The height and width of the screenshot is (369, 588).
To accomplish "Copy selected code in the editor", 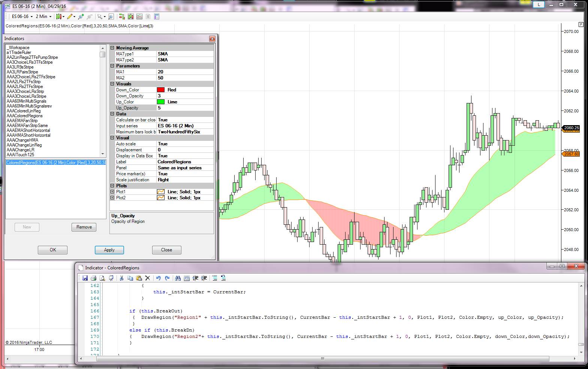I will coord(130,278).
